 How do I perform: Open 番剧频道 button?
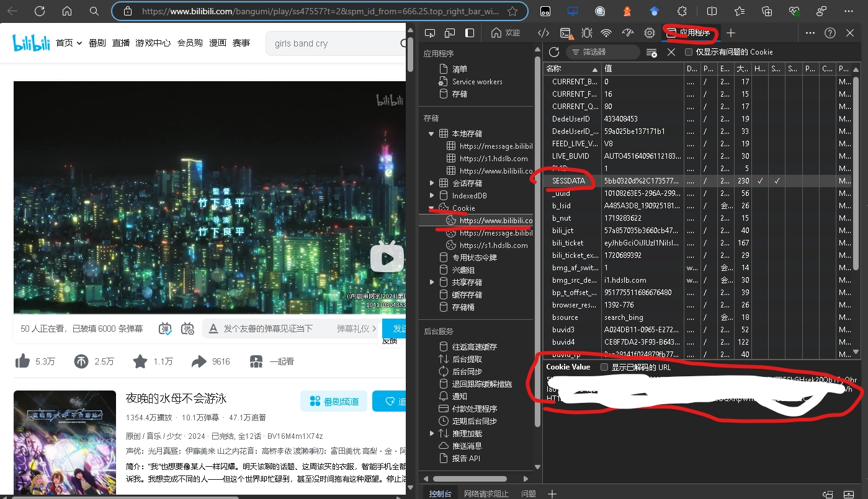coord(334,401)
